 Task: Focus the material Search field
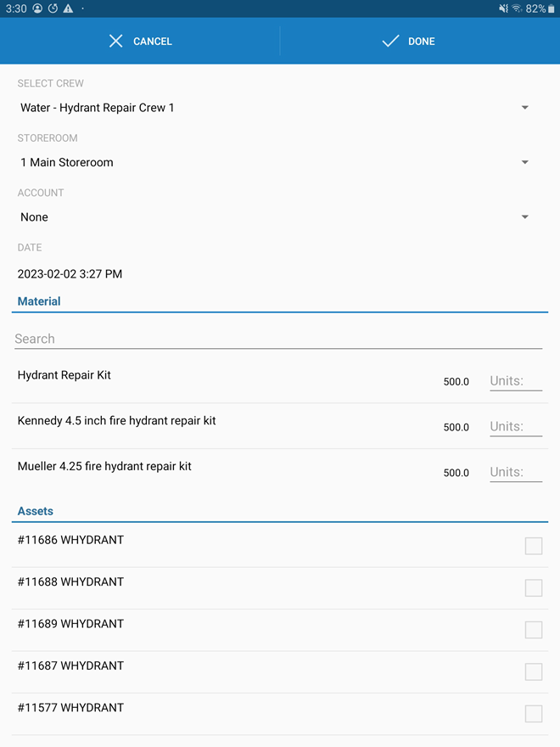coord(278,339)
